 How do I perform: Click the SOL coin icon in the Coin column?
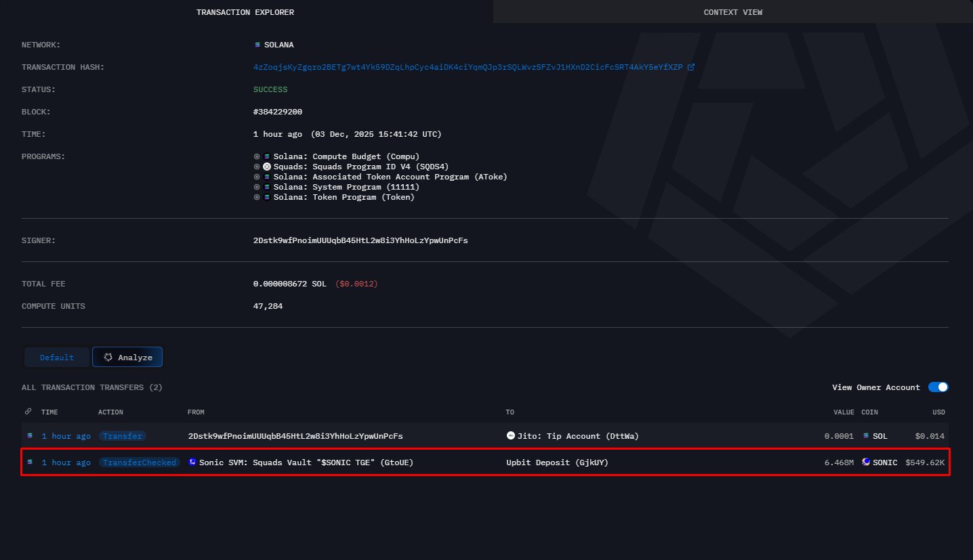pos(866,436)
